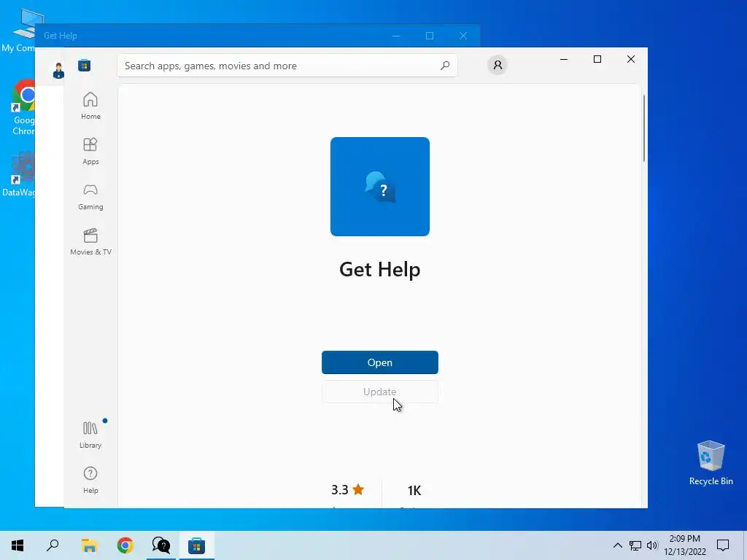Minimize the background Get Help window
This screenshot has height=560, width=747.
pyautogui.click(x=396, y=36)
